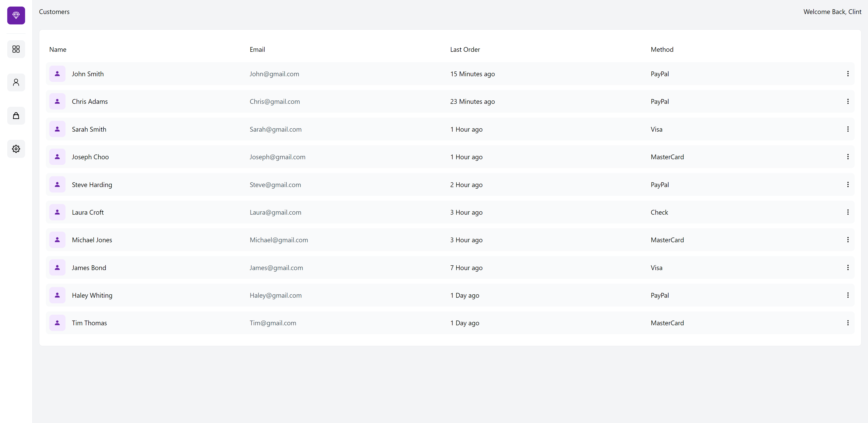Click the Welcome Back, Clint text
The height and width of the screenshot is (423, 868).
tap(832, 12)
